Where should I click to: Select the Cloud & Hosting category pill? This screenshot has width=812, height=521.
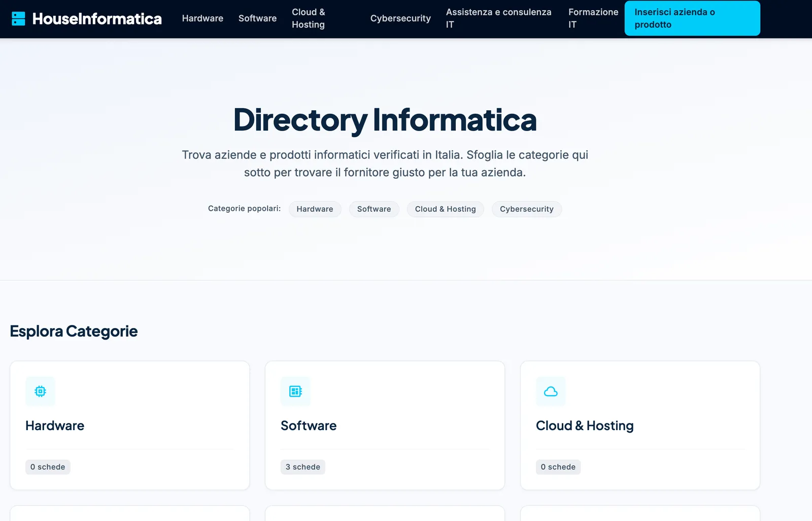coord(445,209)
